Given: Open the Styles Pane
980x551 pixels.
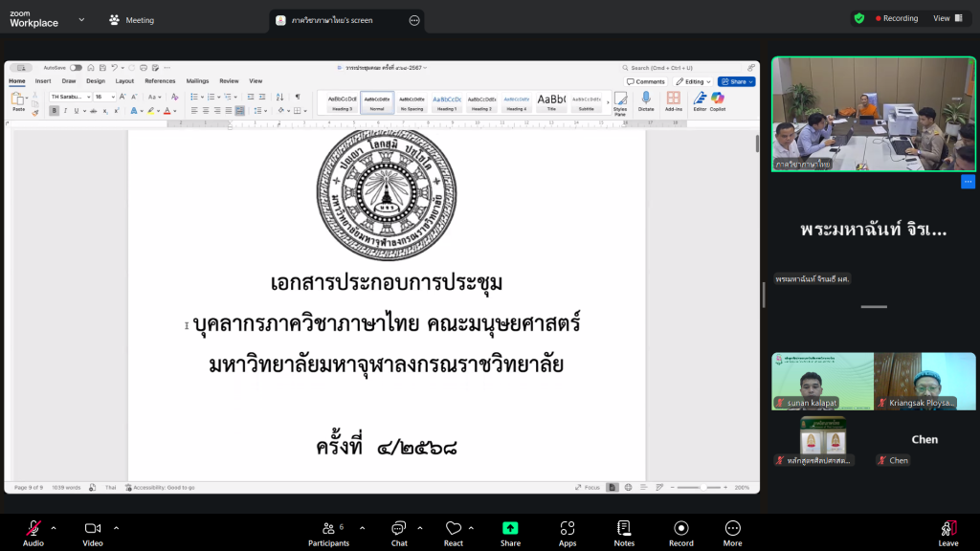Looking at the screenshot, I should pyautogui.click(x=620, y=102).
